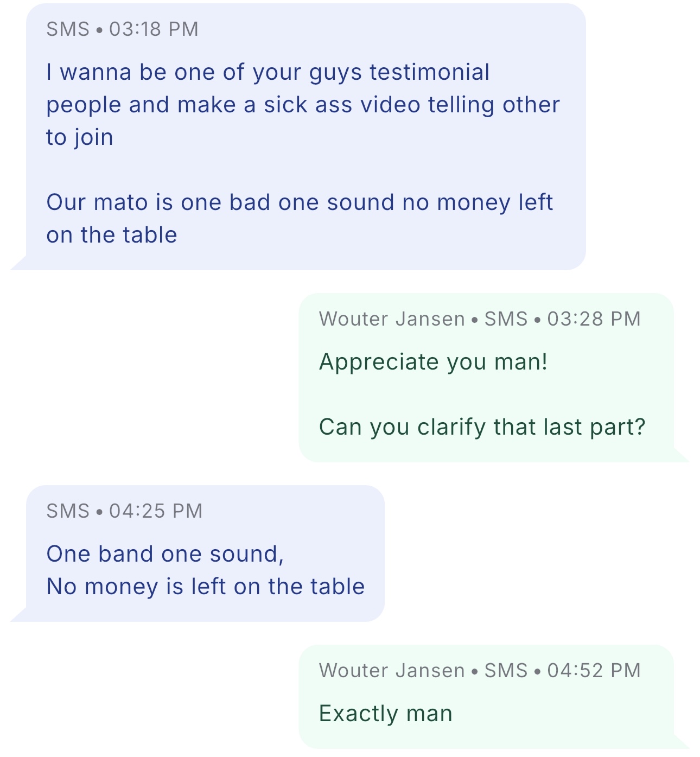Viewport: 700px width, 757px height.
Task: Click the SMS label on the 04:25 PM message
Action: tap(68, 511)
